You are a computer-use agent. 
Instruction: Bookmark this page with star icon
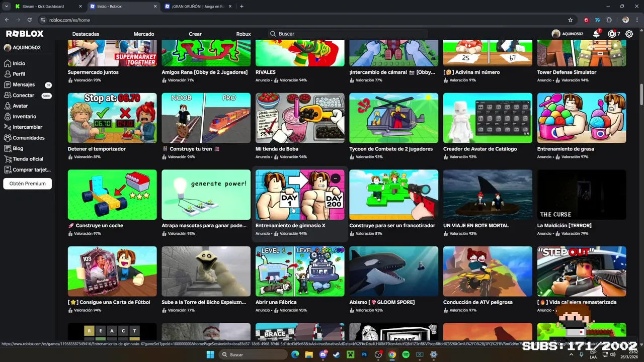(x=570, y=20)
